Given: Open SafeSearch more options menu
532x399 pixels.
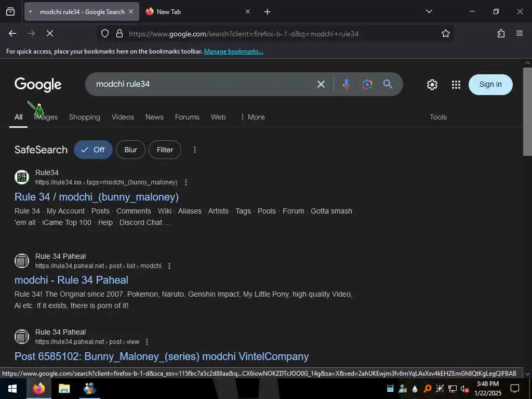Looking at the screenshot, I should (x=194, y=150).
